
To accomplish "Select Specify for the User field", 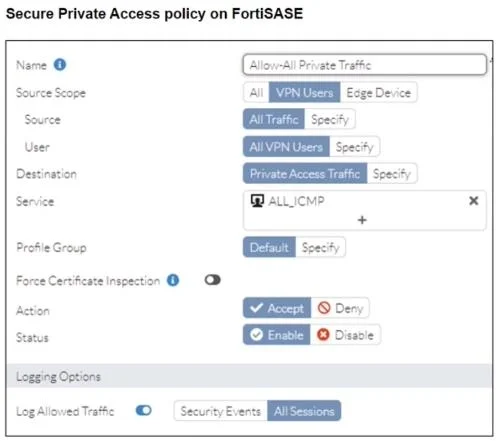I will 354,146.
